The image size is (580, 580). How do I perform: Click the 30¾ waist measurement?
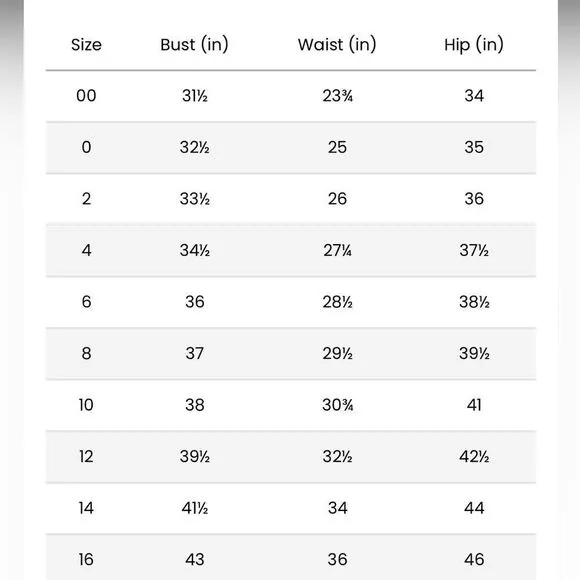pos(337,405)
